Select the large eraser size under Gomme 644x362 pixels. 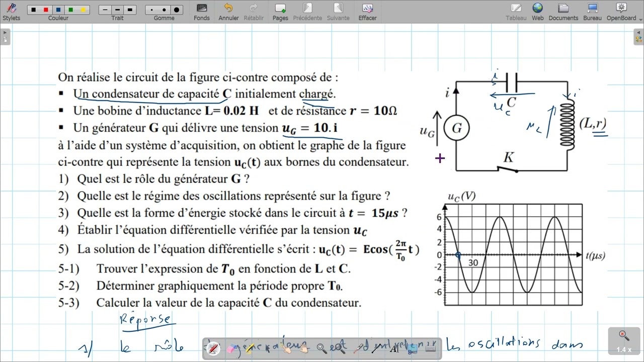[x=177, y=10]
